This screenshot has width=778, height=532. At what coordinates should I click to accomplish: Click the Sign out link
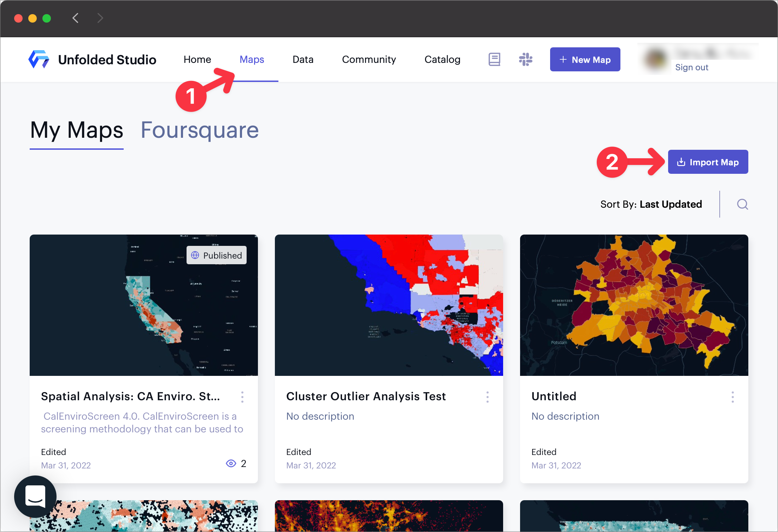pyautogui.click(x=691, y=67)
